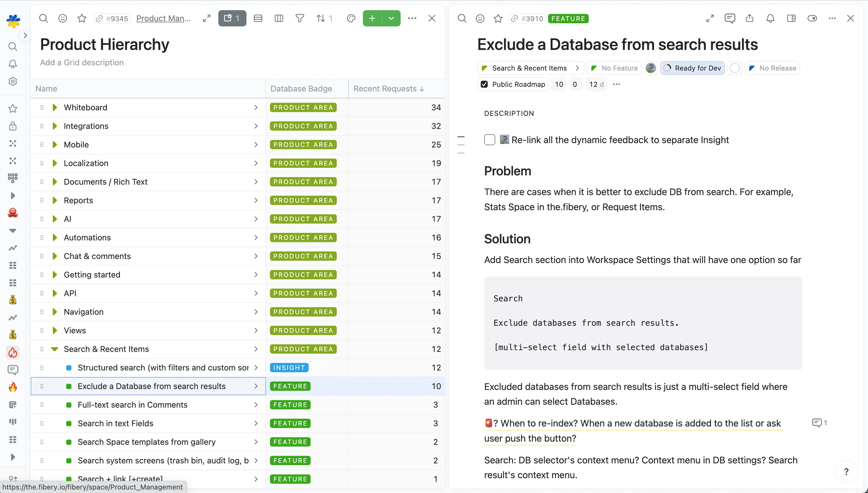Viewport: 868px width, 493px height.
Task: Open settings gear in the left sidebar
Action: [x=12, y=81]
